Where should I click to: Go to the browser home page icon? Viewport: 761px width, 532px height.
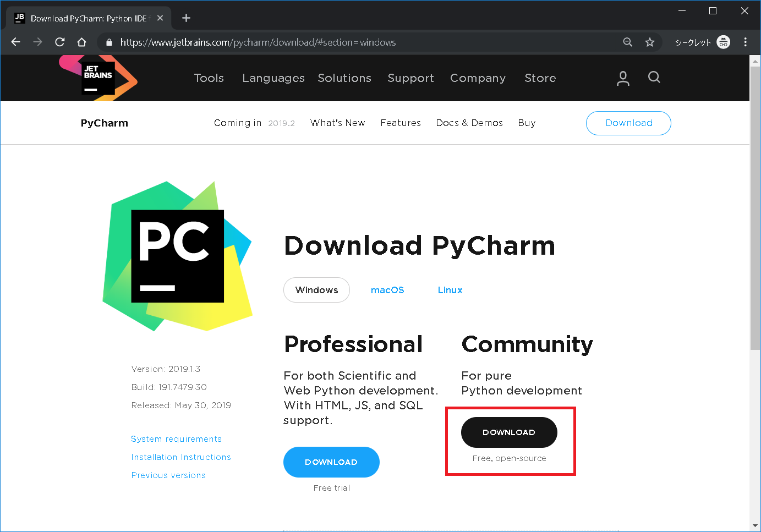(x=82, y=42)
